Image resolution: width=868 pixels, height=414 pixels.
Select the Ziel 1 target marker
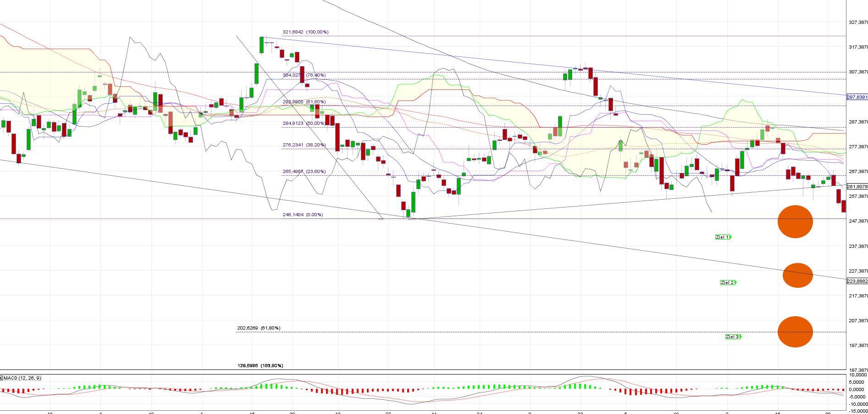[723, 237]
